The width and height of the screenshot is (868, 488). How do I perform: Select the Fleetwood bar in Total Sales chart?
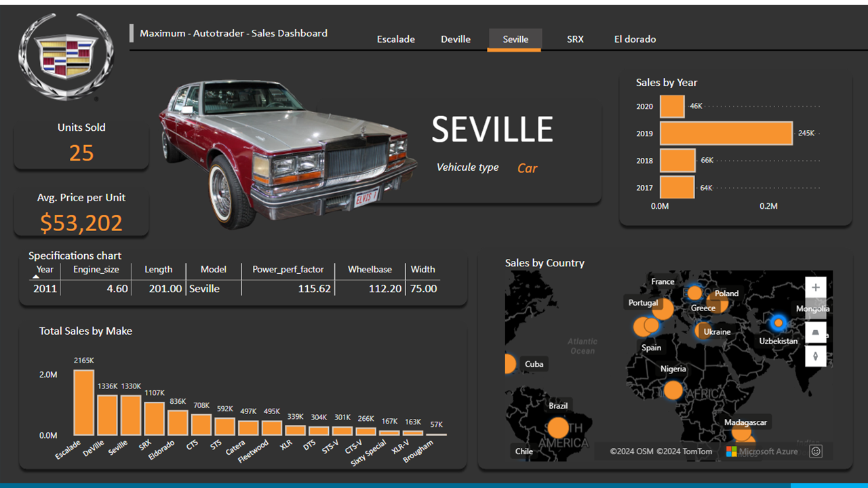pyautogui.click(x=272, y=428)
